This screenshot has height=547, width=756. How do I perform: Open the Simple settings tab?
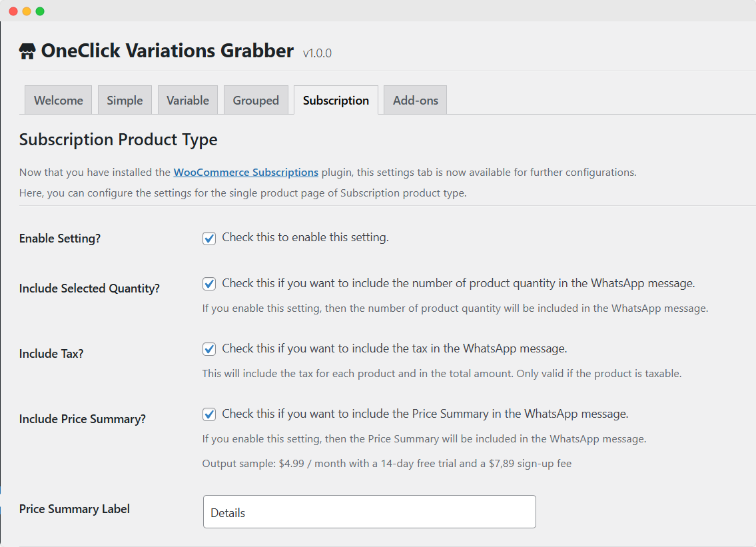[125, 99]
